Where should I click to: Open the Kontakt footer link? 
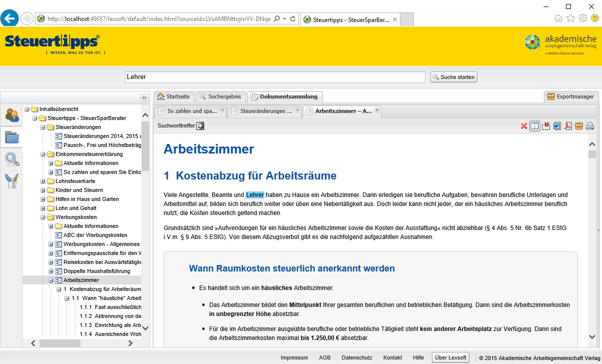[392, 357]
